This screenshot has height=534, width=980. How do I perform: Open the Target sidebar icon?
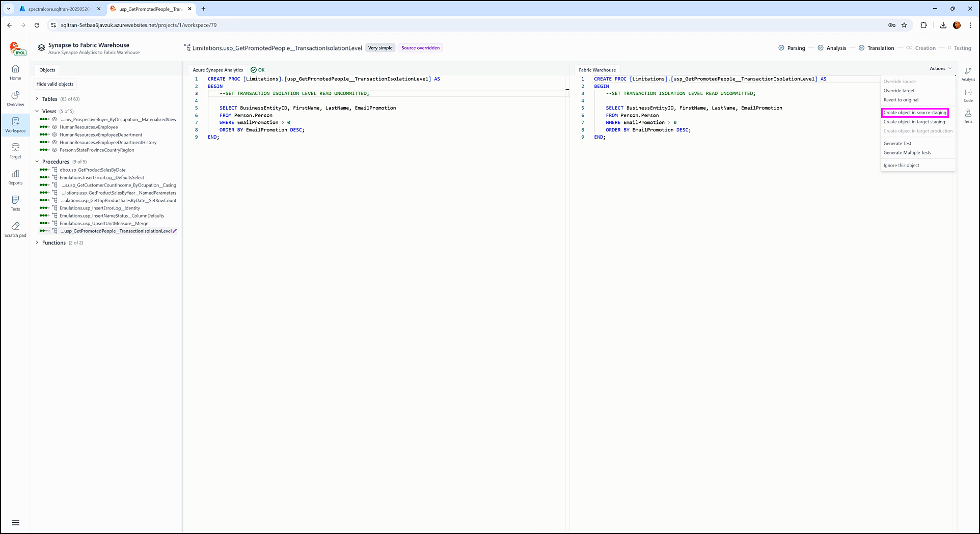(x=15, y=150)
